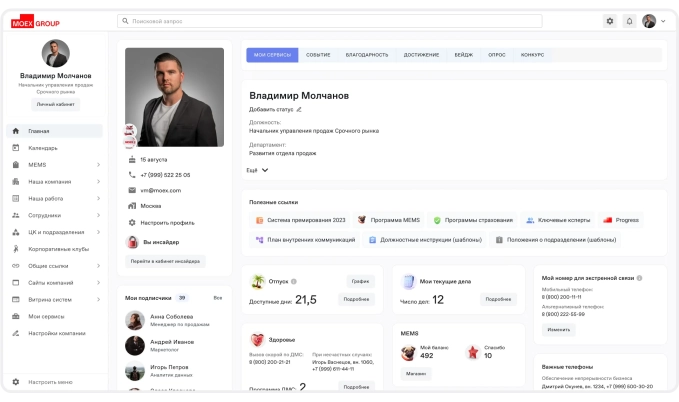This screenshot has height=402, width=679.
Task: Open the Progress useful link
Action: (621, 220)
